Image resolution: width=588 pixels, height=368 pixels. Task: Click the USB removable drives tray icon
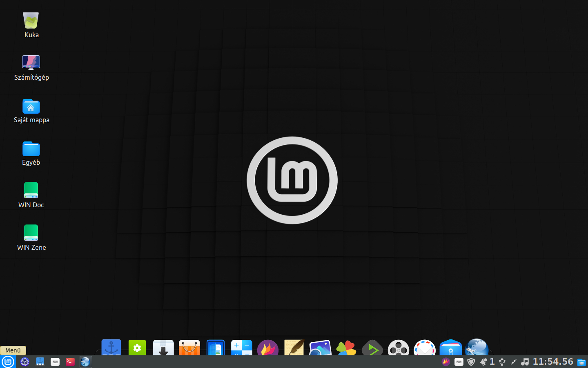click(502, 362)
